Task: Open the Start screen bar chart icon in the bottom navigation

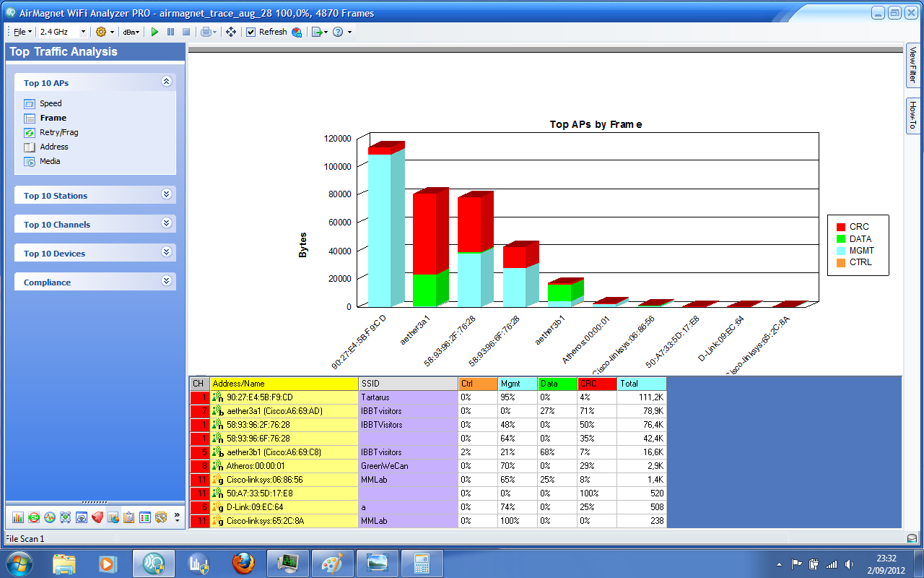Action: point(17,517)
